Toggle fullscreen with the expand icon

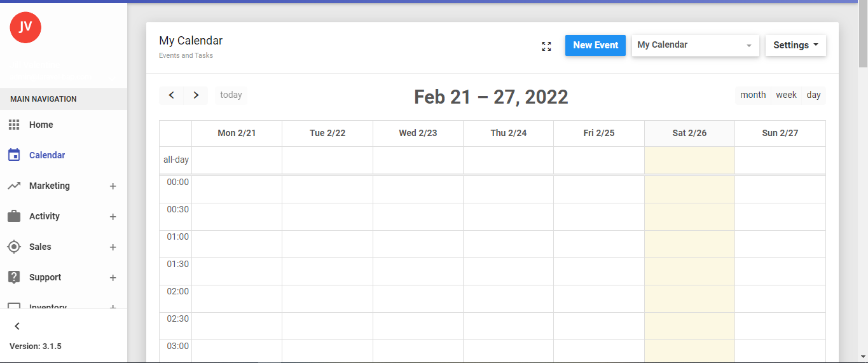tap(546, 46)
